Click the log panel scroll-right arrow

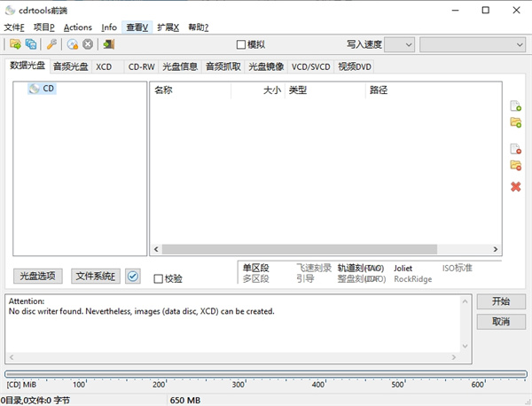[x=454, y=357]
